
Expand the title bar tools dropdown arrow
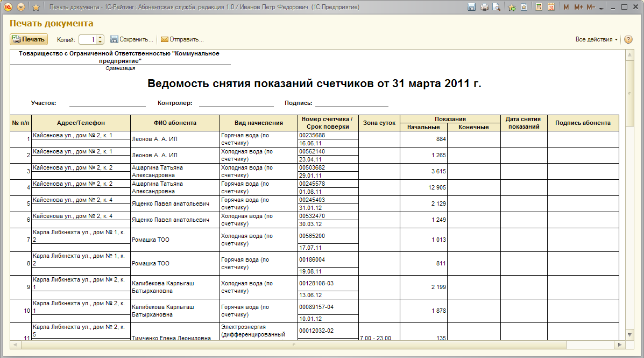601,8
